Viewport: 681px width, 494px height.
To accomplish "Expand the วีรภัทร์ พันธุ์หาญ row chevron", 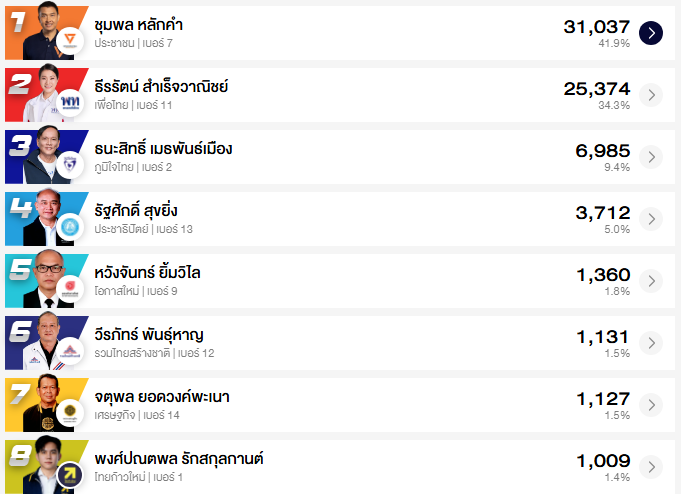I will point(651,343).
